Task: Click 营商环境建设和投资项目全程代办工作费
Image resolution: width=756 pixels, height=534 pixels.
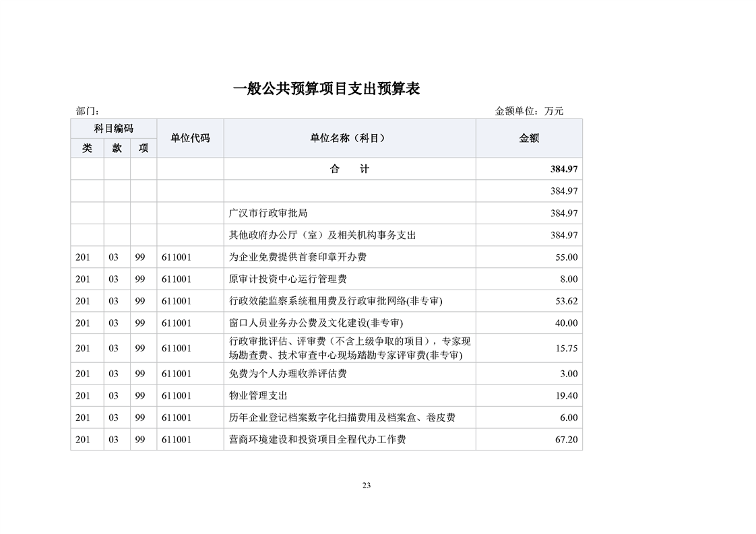Action: pyautogui.click(x=317, y=440)
